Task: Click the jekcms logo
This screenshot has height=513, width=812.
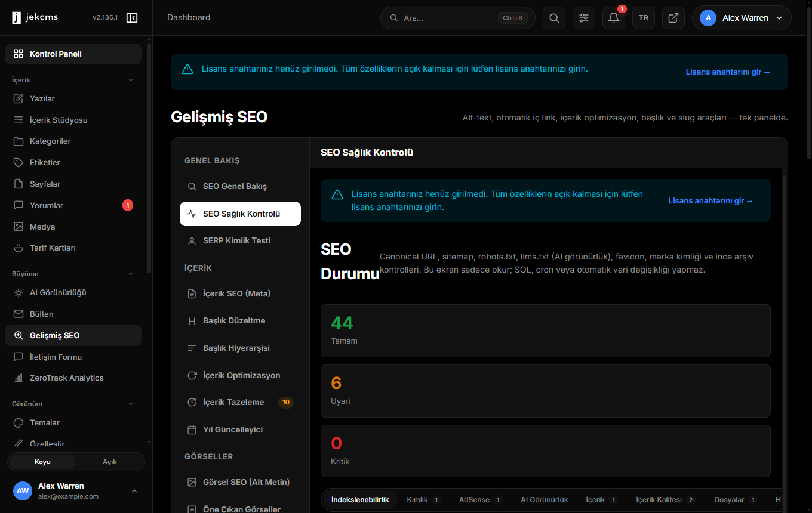Action: click(35, 18)
